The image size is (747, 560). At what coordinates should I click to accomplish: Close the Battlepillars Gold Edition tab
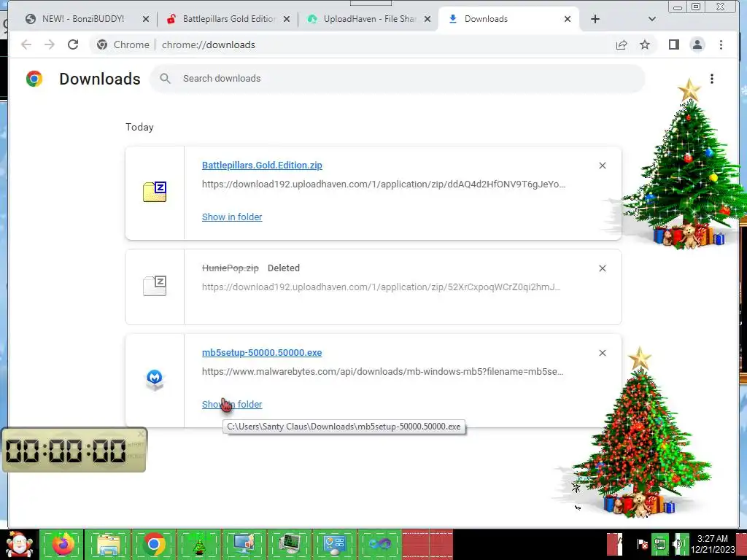coord(286,19)
